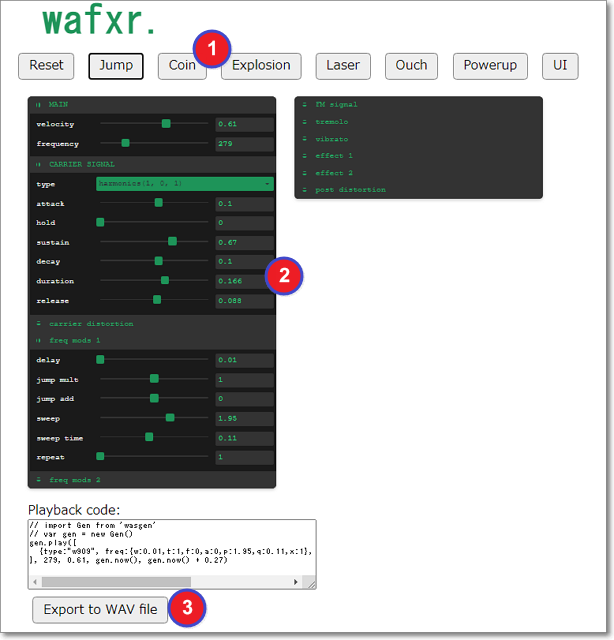Expand the FM signal section

[x=336, y=105]
